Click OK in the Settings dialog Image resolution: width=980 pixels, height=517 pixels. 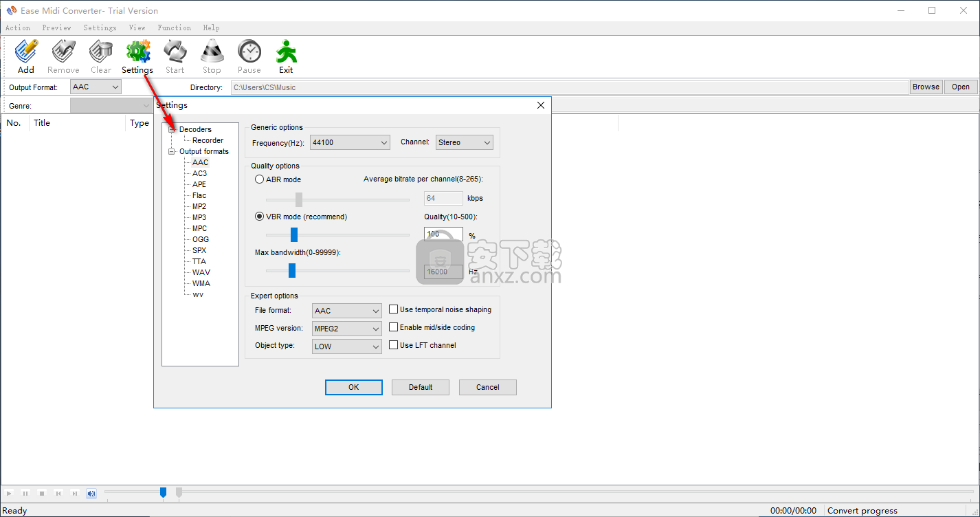pyautogui.click(x=354, y=387)
